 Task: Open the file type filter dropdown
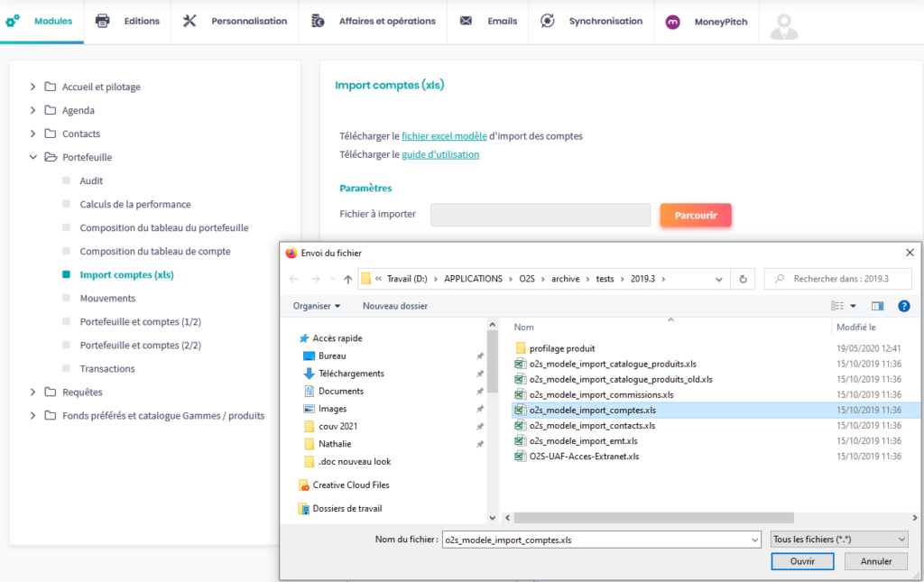(838, 540)
